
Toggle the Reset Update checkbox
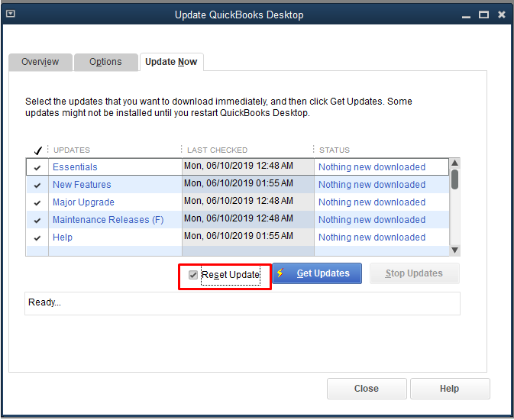193,275
